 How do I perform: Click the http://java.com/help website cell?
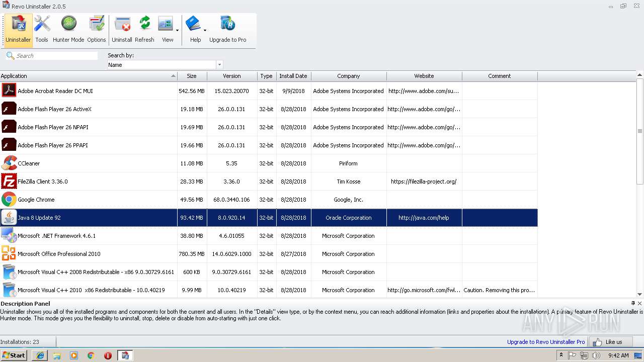(424, 218)
